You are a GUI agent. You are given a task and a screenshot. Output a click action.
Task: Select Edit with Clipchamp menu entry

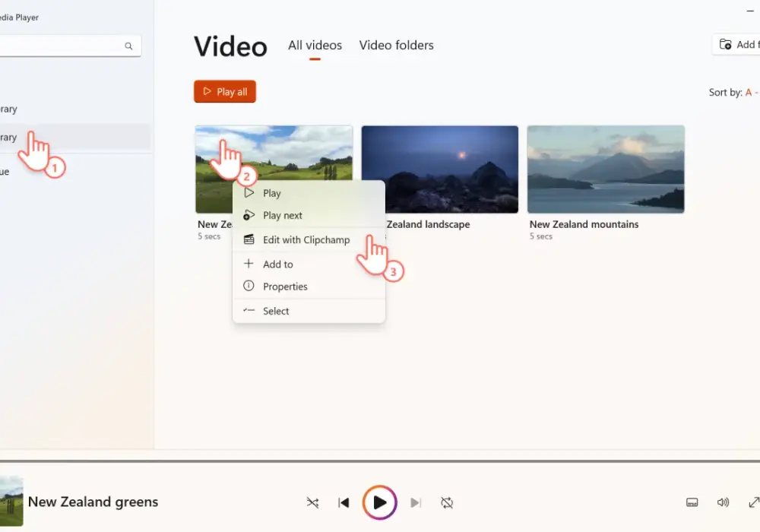309,240
